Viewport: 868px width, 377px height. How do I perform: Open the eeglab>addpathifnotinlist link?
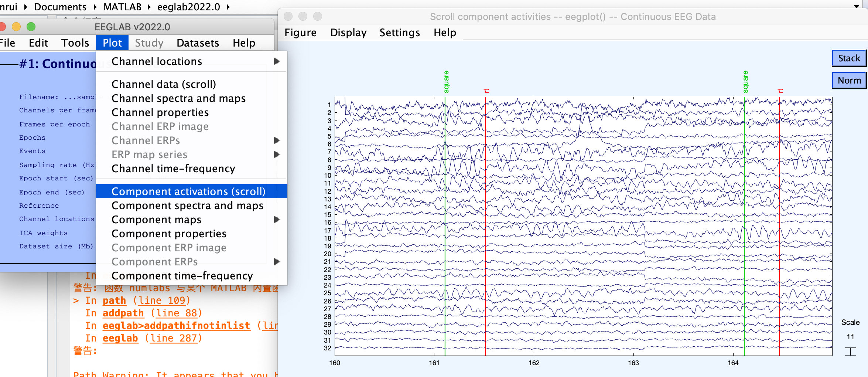[x=176, y=326]
